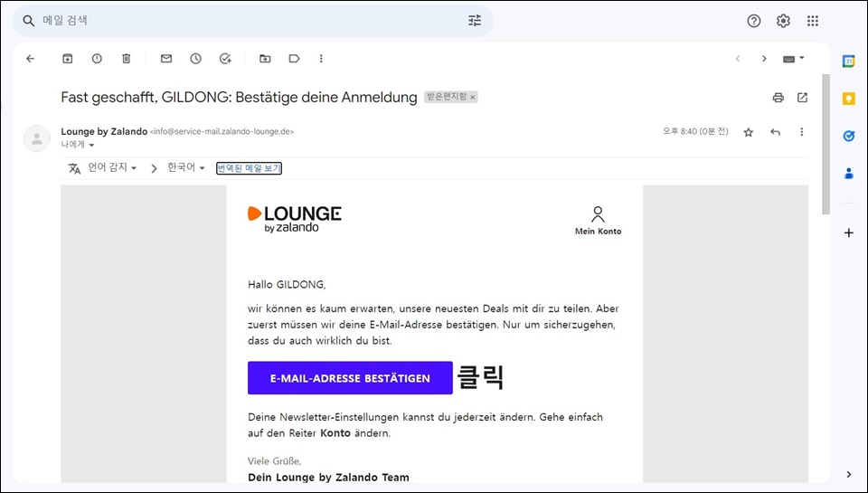Open Gmail settings gear

pyautogui.click(x=783, y=21)
